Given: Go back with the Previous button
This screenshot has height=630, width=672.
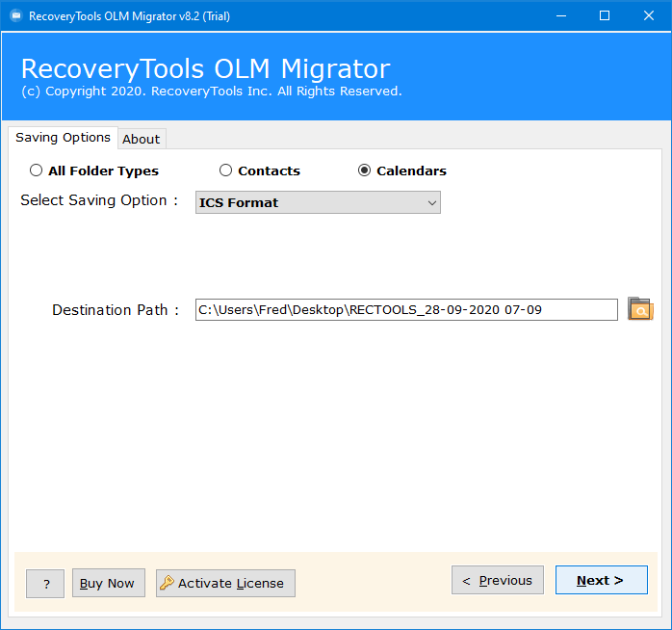Looking at the screenshot, I should coord(497,580).
